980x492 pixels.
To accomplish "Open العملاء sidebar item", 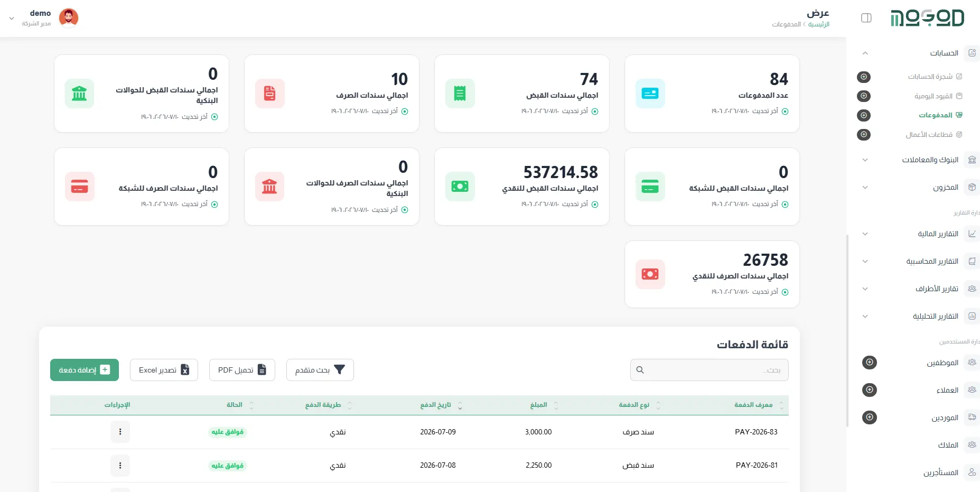I will [947, 390].
